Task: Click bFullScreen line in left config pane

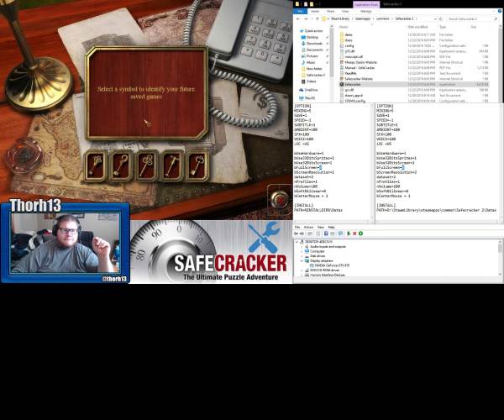Action: [308, 167]
